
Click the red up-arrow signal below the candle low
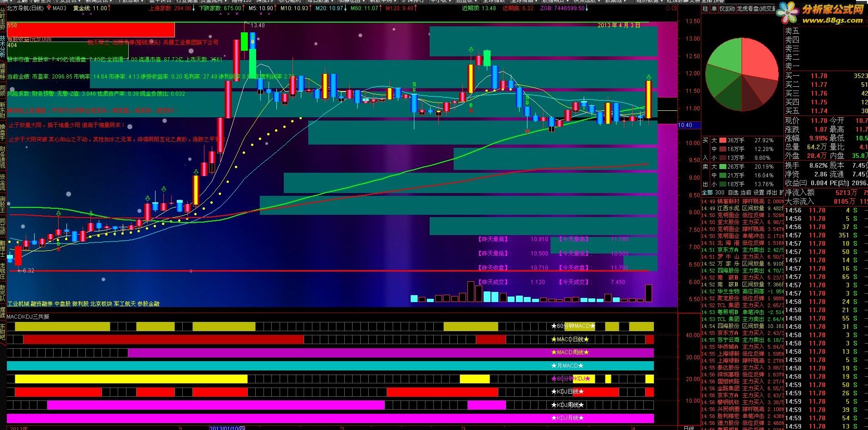tap(527, 132)
